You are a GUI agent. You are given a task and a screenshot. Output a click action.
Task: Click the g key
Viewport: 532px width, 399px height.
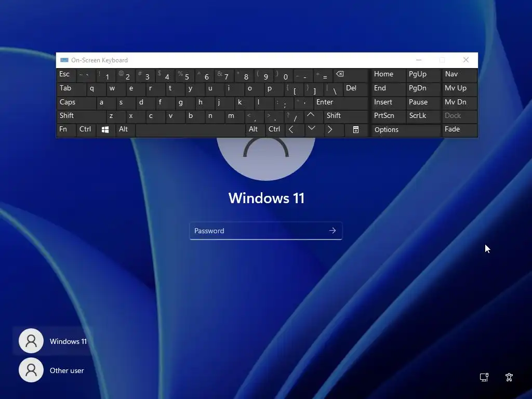pyautogui.click(x=185, y=103)
